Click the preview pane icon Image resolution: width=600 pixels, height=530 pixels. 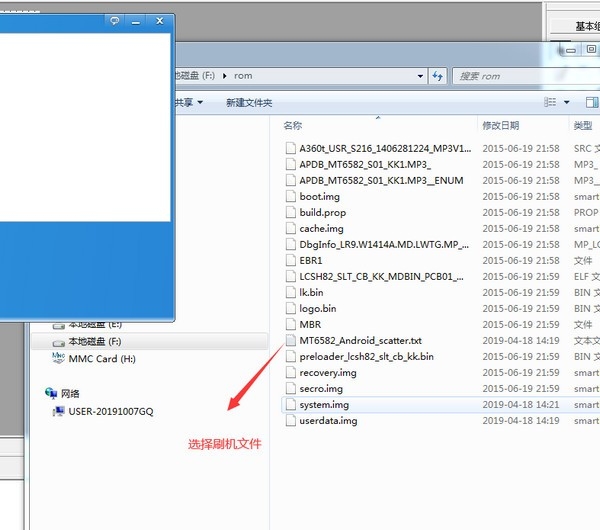(x=591, y=102)
